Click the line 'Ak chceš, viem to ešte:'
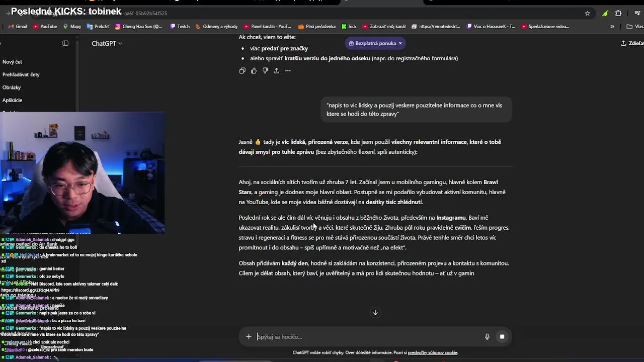The image size is (644, 362). click(267, 37)
